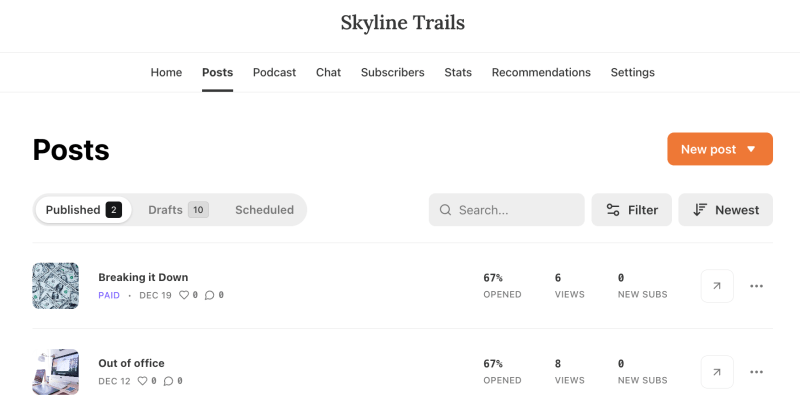Open the Newest sort dropdown

(725, 210)
